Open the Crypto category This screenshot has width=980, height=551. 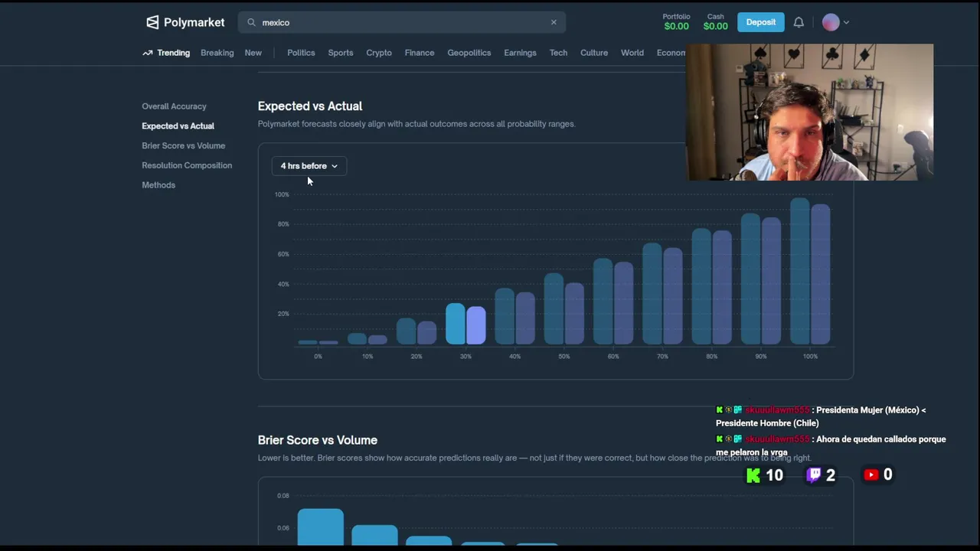pyautogui.click(x=378, y=53)
